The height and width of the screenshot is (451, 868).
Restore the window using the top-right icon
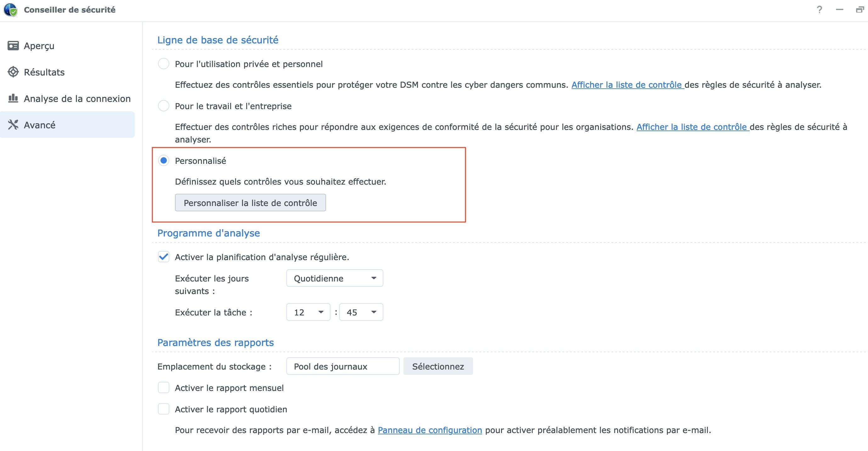[x=860, y=10]
